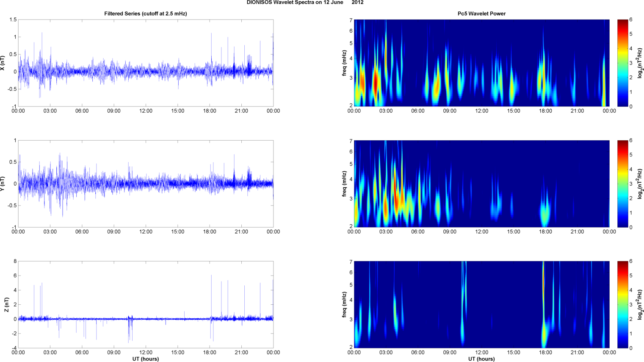Click the X (nT) axis label
This screenshot has height=362, width=644.
(x=3, y=63)
